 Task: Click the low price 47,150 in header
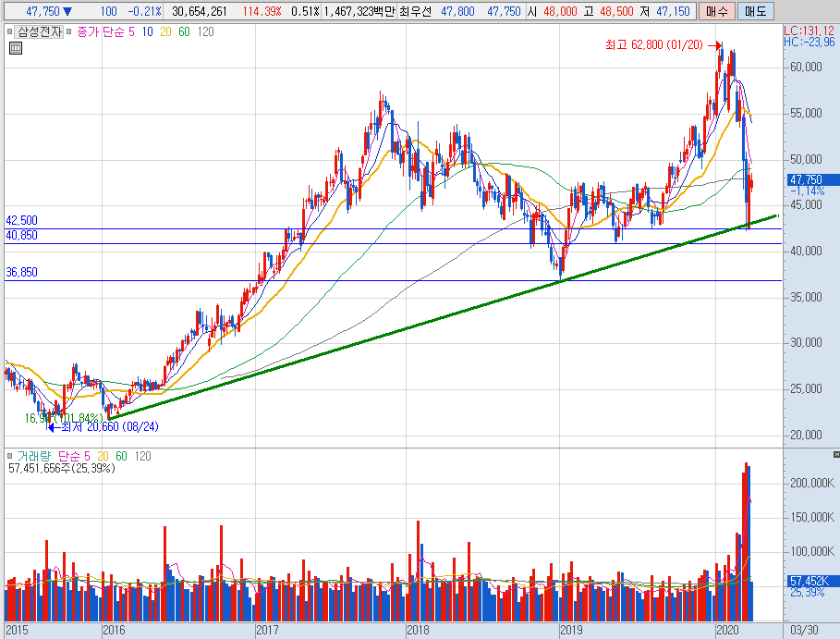(673, 11)
